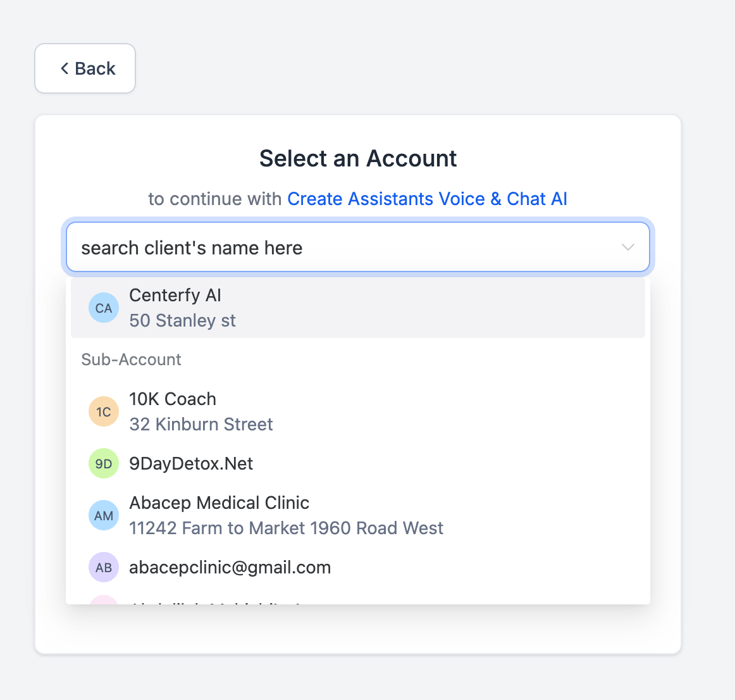Focus the search client's name field
735x700 pixels.
pos(342,247)
